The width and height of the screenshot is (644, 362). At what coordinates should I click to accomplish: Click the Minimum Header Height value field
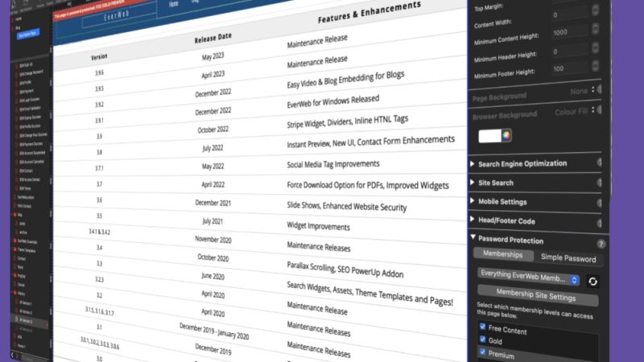click(570, 50)
